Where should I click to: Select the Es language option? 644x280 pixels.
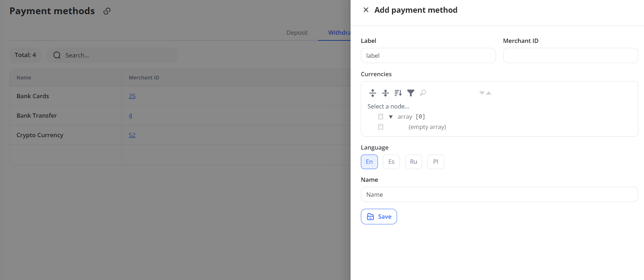tap(391, 162)
